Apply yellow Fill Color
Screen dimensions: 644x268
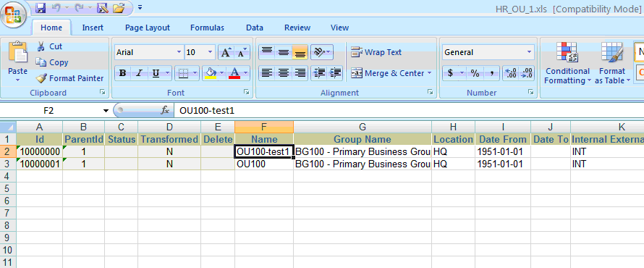[x=211, y=74]
